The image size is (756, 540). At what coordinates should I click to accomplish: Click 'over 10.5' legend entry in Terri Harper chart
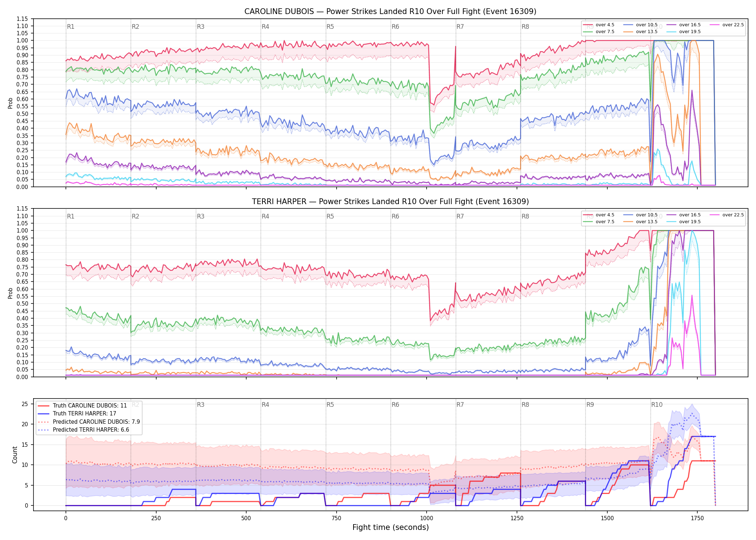pyautogui.click(x=640, y=215)
